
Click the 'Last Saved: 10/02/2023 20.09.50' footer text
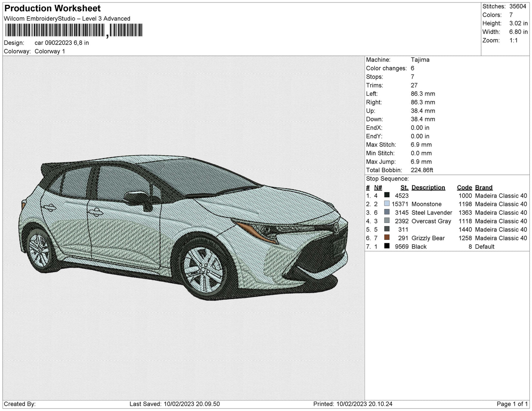click(175, 404)
